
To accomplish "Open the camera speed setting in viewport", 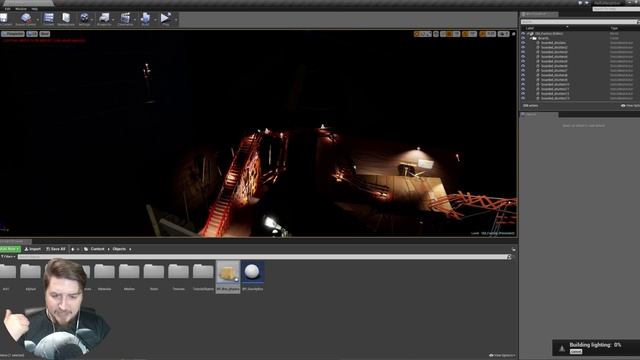I will [504, 34].
